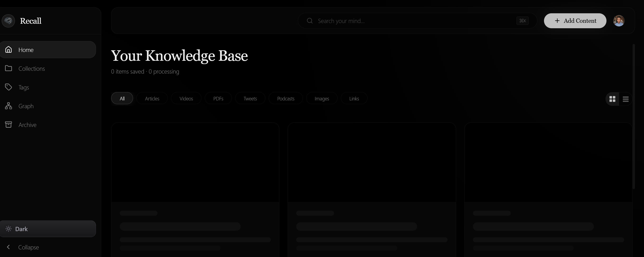This screenshot has width=644, height=257.
Task: Focus the 'Search your mind...' field
Action: [x=417, y=21]
